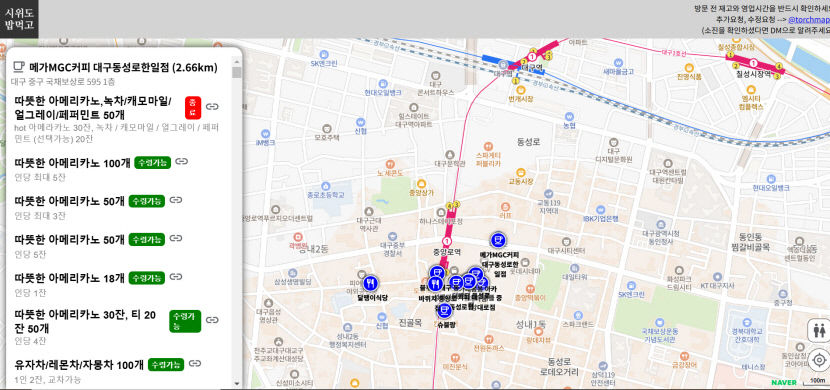Viewport: 830px width, 390px height.
Task: Show restrooms with the toilet icon button
Action: (x=819, y=331)
